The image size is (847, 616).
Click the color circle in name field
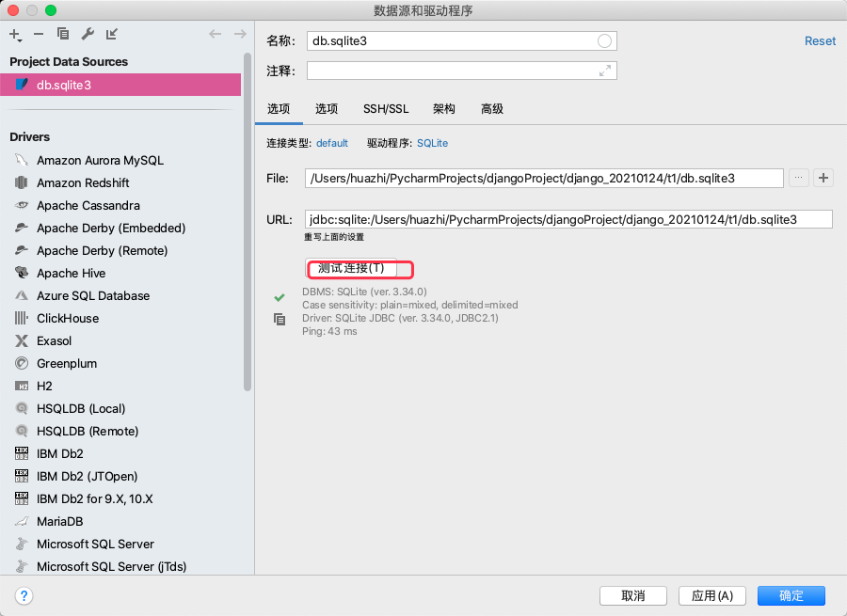pos(604,41)
